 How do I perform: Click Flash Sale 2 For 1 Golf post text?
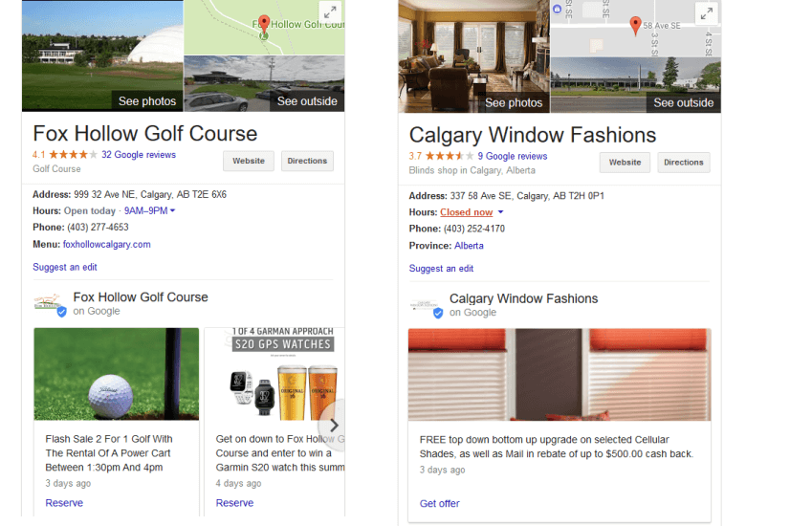click(109, 453)
